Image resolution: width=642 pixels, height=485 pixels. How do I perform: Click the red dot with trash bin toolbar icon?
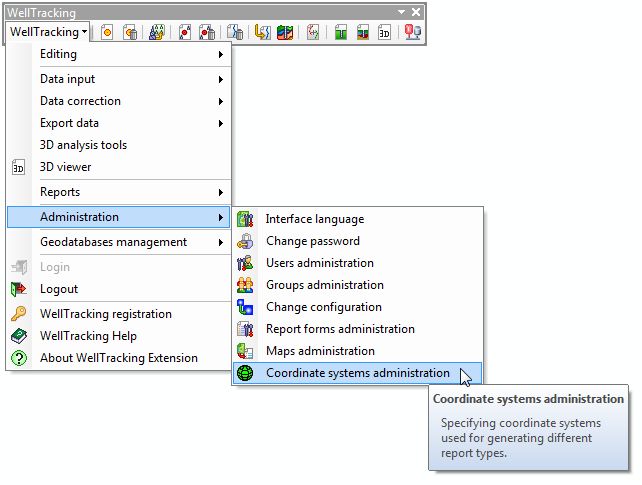(207, 32)
